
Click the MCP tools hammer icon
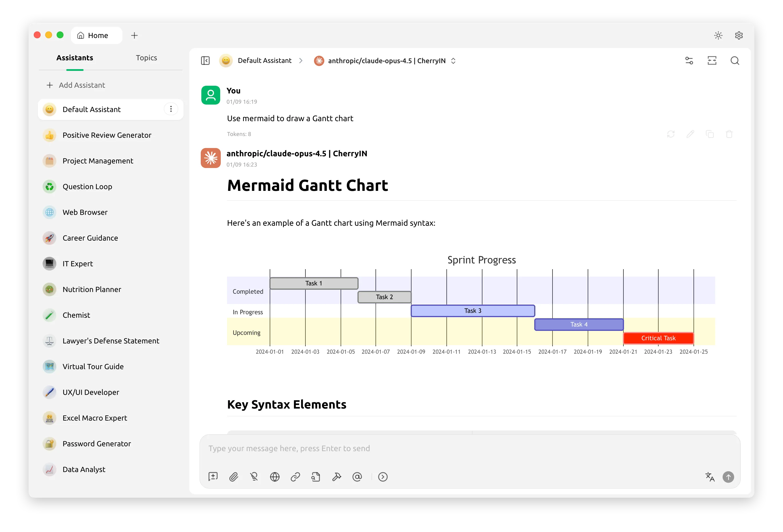[337, 477]
